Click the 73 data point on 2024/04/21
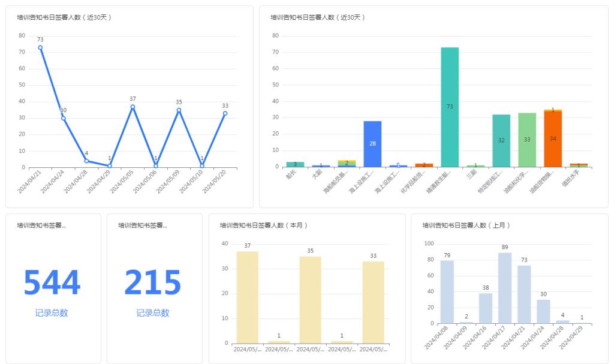The height and width of the screenshot is (364, 614). (40, 47)
